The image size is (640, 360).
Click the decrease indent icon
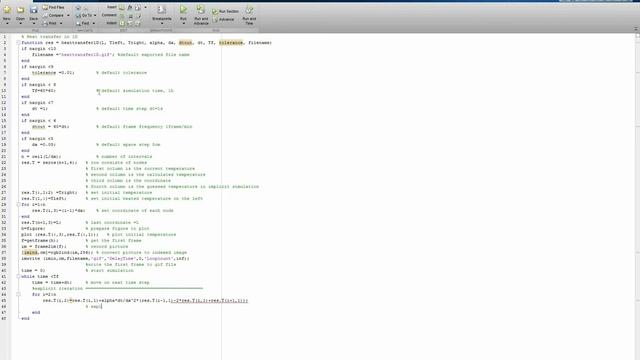tap(138, 23)
